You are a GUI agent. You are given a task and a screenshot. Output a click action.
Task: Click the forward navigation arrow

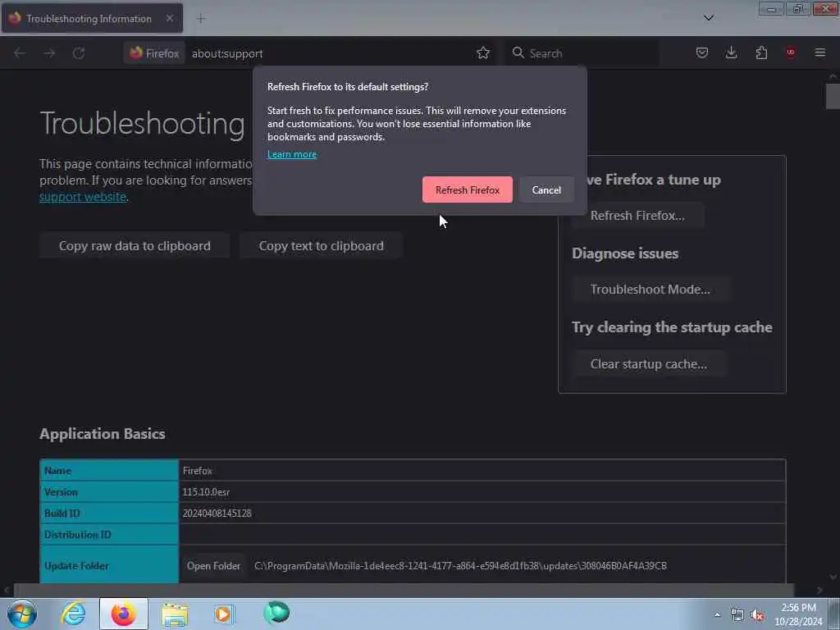pos(49,53)
